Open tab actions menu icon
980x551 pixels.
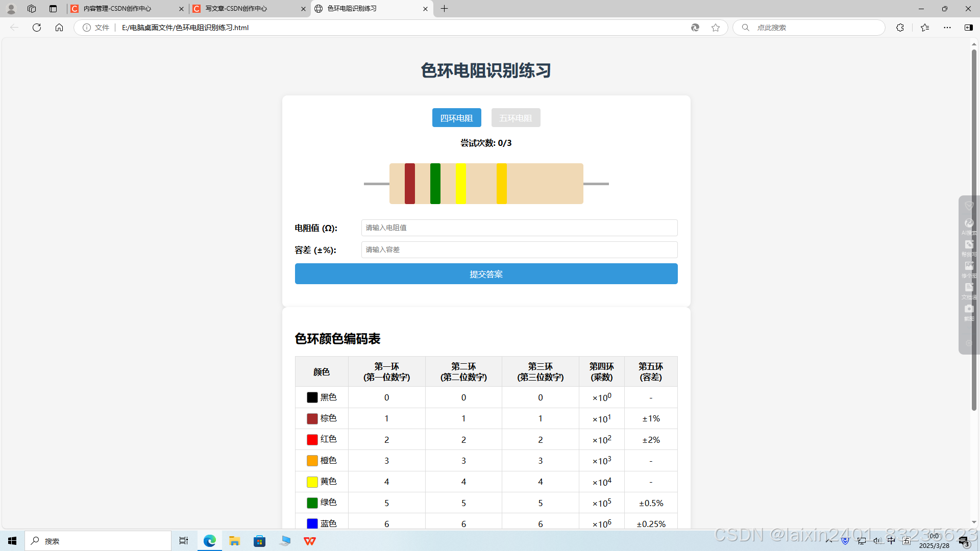pyautogui.click(x=53, y=9)
